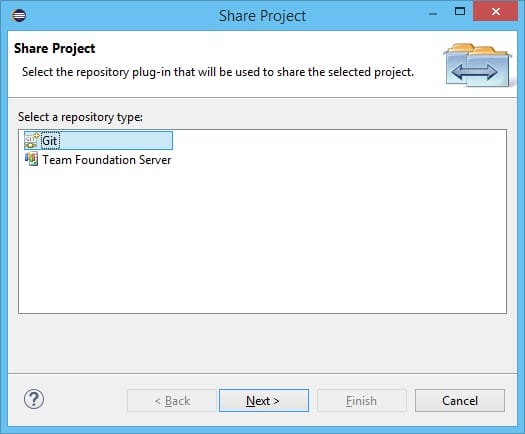This screenshot has height=434, width=525.
Task: Click the Eclipse icon in the title bar
Action: click(x=19, y=15)
